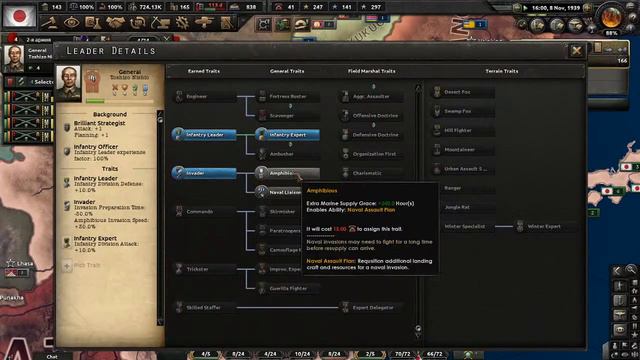640x360 pixels.
Task: Open the Recruit and Deploy menu
Action: pos(204,23)
